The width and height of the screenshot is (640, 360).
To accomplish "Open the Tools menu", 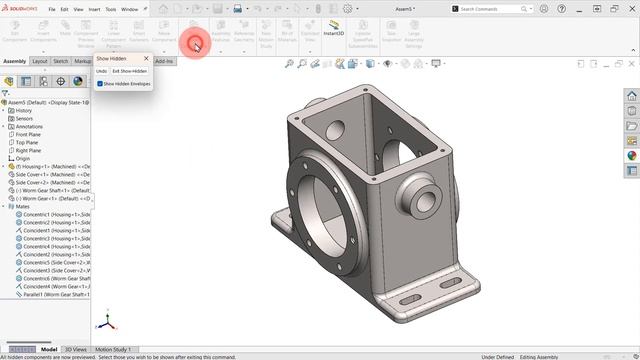I will coord(111,9).
